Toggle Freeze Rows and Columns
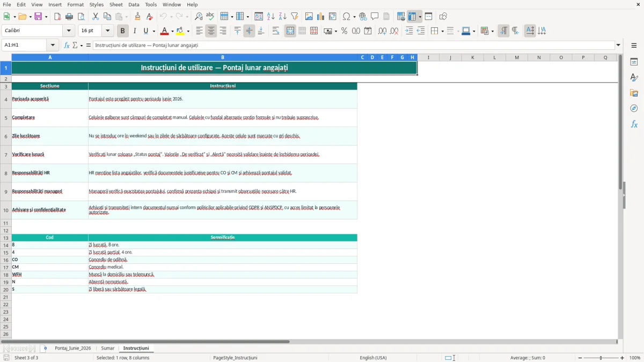The width and height of the screenshot is (644, 362). click(x=412, y=17)
